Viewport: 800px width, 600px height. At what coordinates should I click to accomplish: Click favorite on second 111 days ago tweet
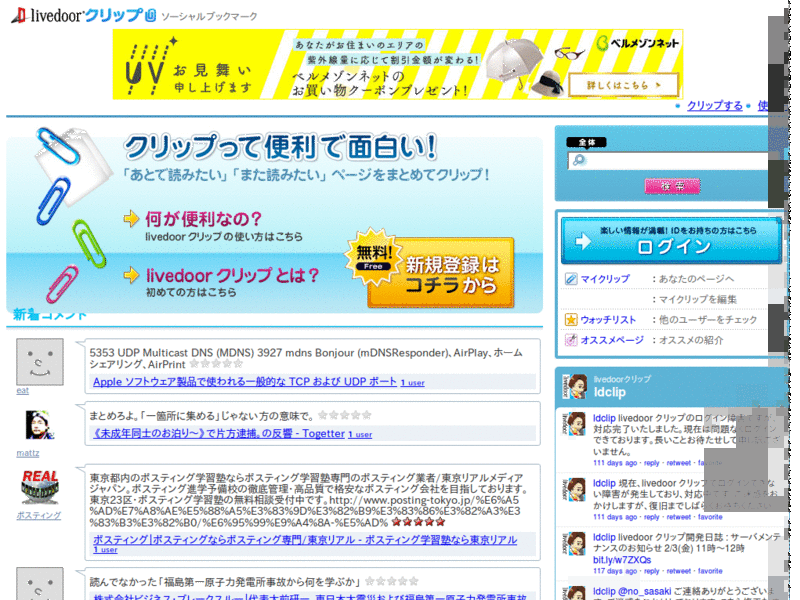coord(710,517)
